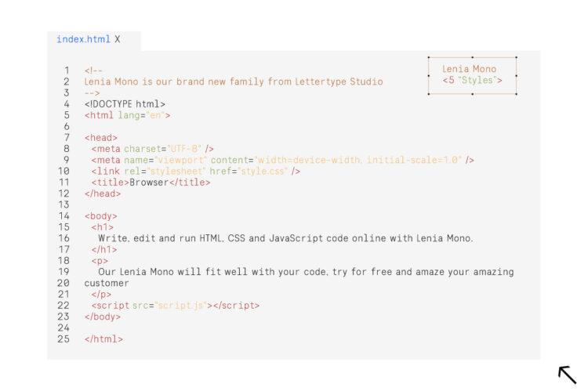
Task: Place cursor on the DOCTYPE html line
Action: pyautogui.click(x=125, y=103)
